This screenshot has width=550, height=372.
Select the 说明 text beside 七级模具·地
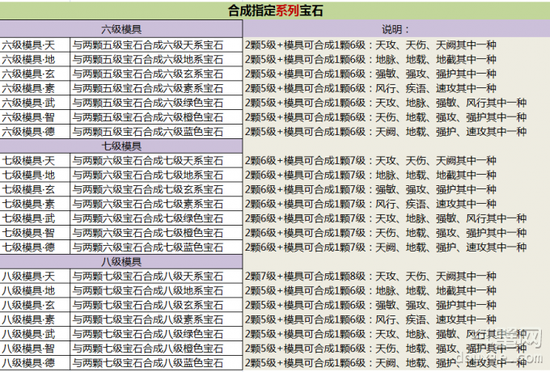(371, 175)
